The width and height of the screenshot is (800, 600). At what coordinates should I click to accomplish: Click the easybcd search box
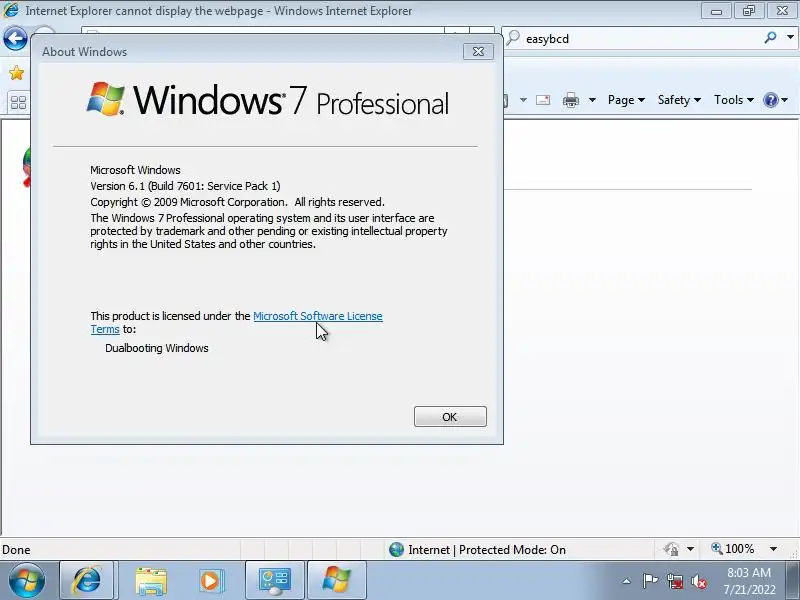(x=633, y=38)
